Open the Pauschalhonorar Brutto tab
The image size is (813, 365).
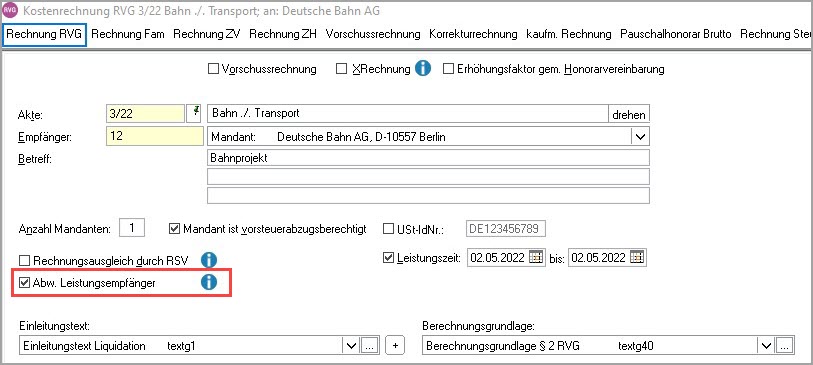point(676,34)
